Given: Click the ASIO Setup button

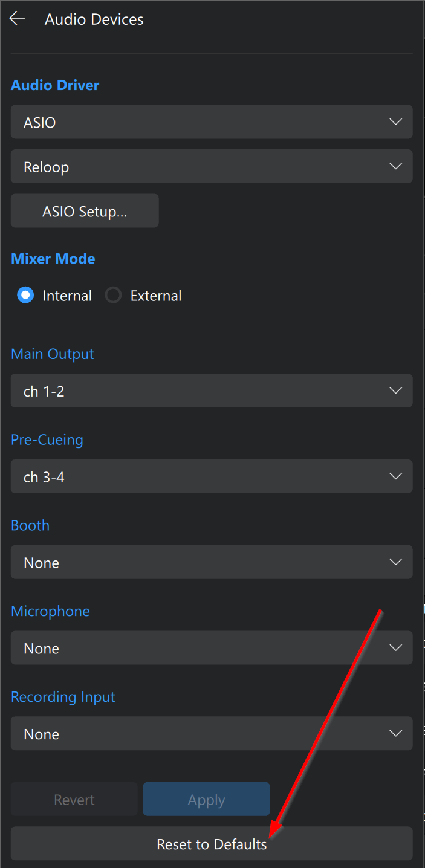Looking at the screenshot, I should click(x=85, y=211).
